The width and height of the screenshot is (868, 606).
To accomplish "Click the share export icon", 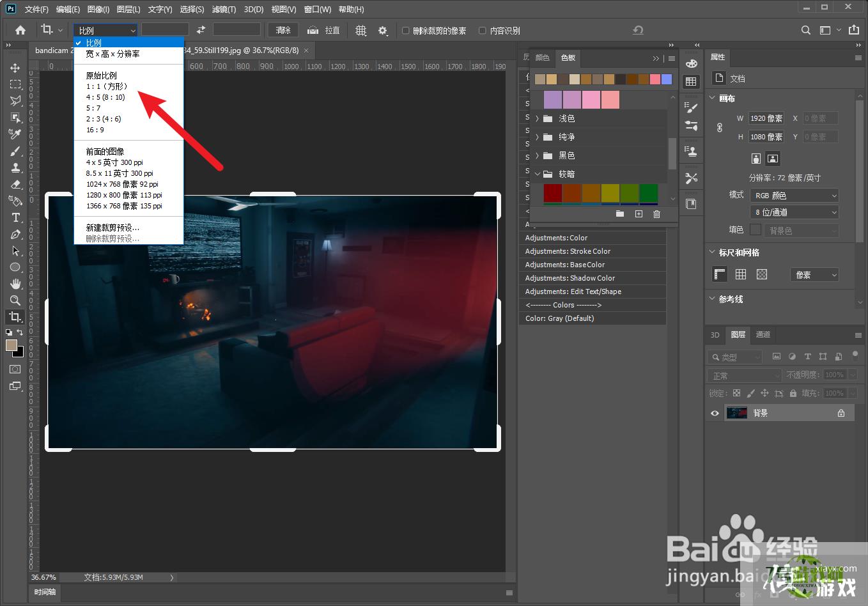I will pyautogui.click(x=854, y=30).
